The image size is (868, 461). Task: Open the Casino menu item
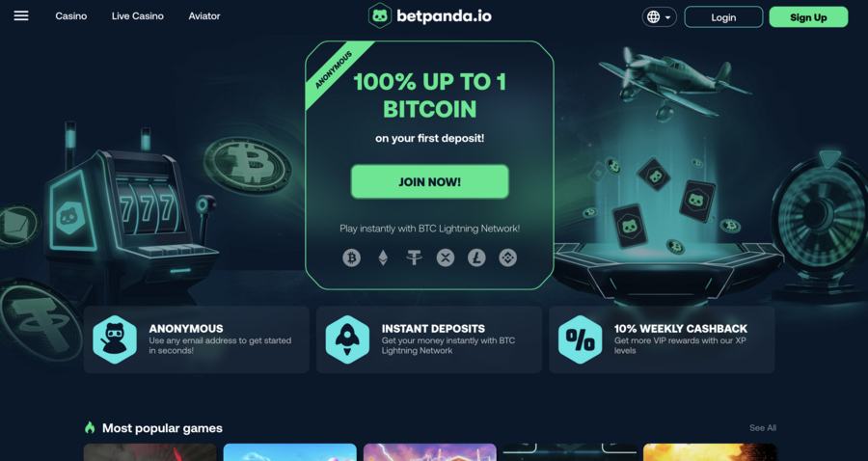point(70,16)
